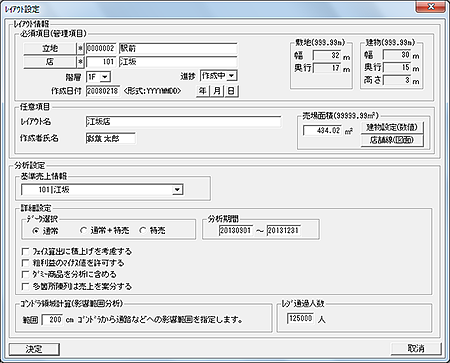Click the 立地 name field 駅前
Screen dimensions: 450x363
[178, 49]
